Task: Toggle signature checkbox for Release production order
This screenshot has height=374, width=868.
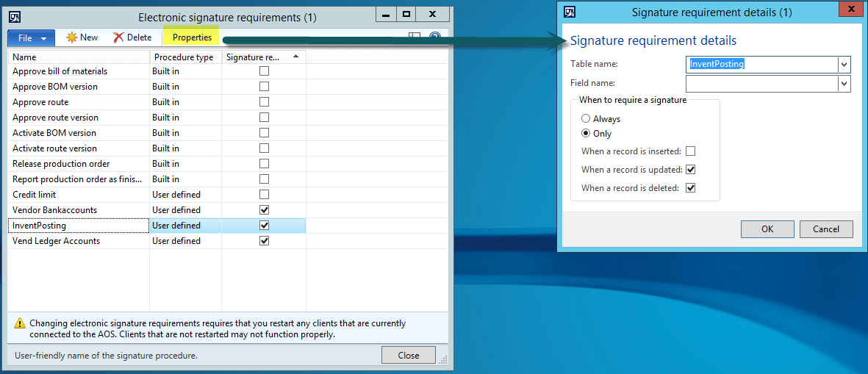Action: (264, 164)
